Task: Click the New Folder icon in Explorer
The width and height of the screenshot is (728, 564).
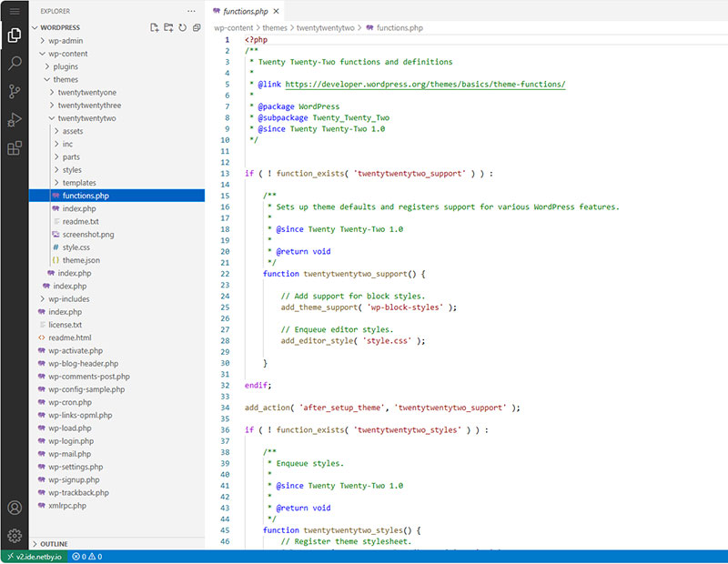Action: [x=168, y=28]
